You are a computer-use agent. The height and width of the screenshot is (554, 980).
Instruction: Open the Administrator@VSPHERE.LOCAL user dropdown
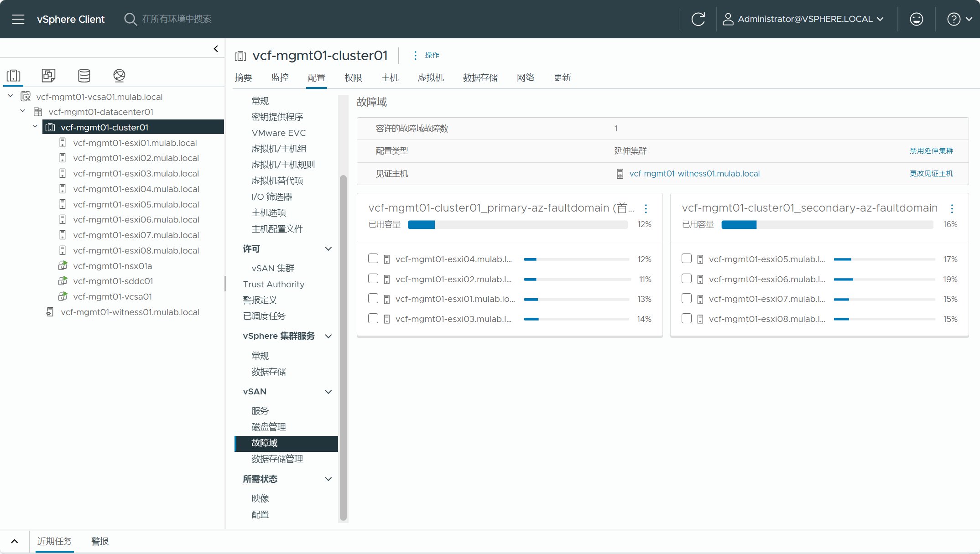click(x=805, y=19)
